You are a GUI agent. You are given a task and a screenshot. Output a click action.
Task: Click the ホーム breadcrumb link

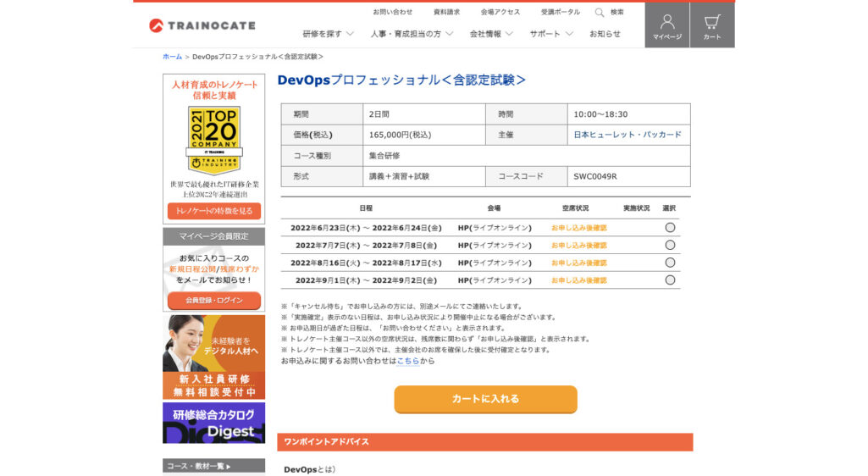pyautogui.click(x=172, y=57)
